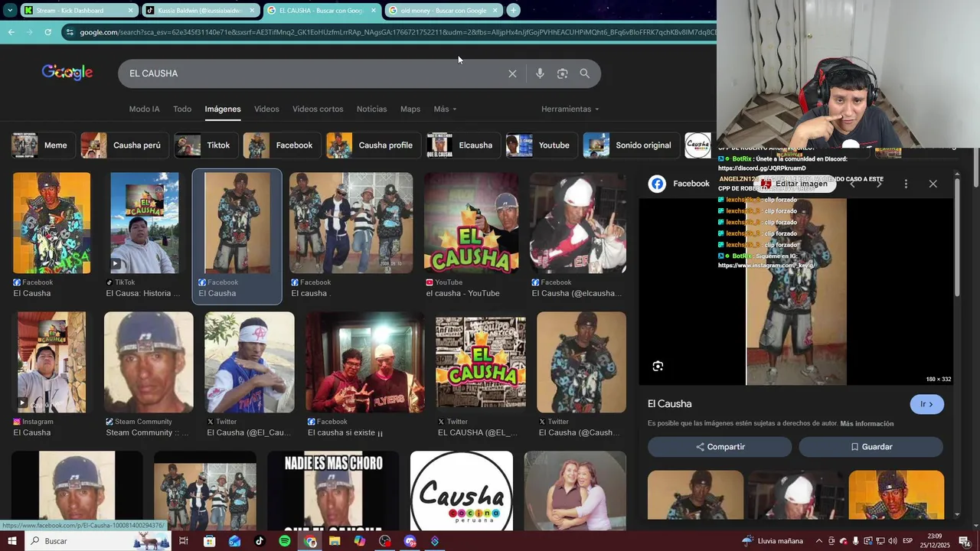Viewport: 980px width, 551px height.
Task: Click the Guardar button
Action: (871, 447)
